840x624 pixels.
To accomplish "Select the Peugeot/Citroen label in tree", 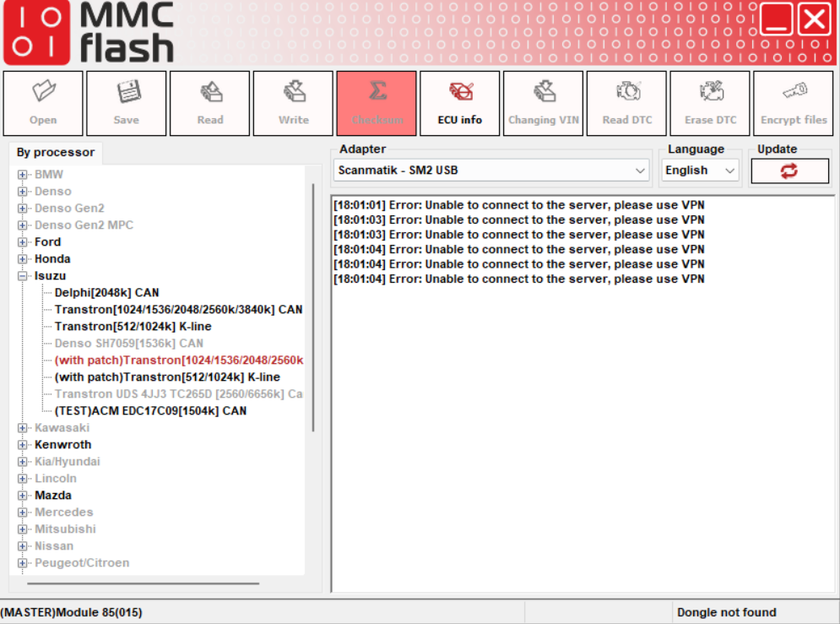I will 82,563.
